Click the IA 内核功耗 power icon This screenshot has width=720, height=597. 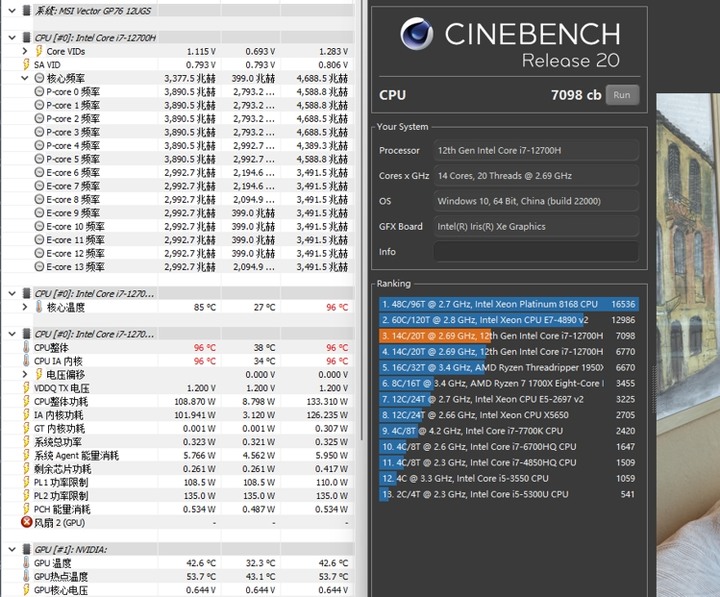click(x=26, y=415)
